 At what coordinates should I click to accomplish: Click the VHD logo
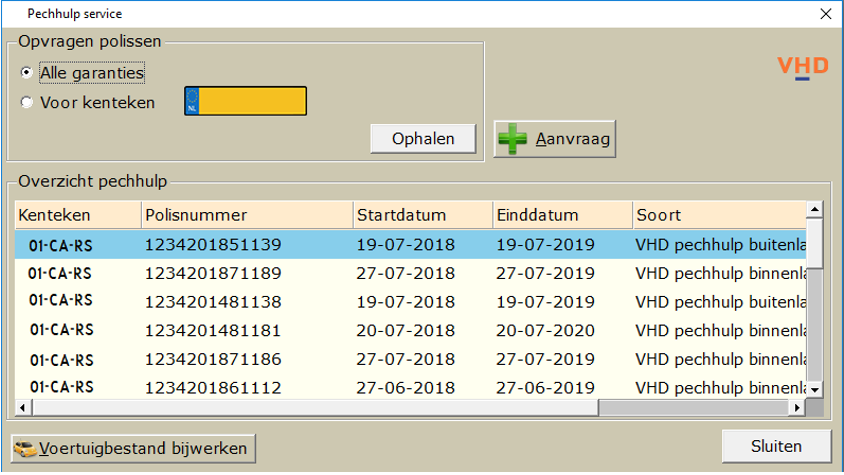coord(803,67)
